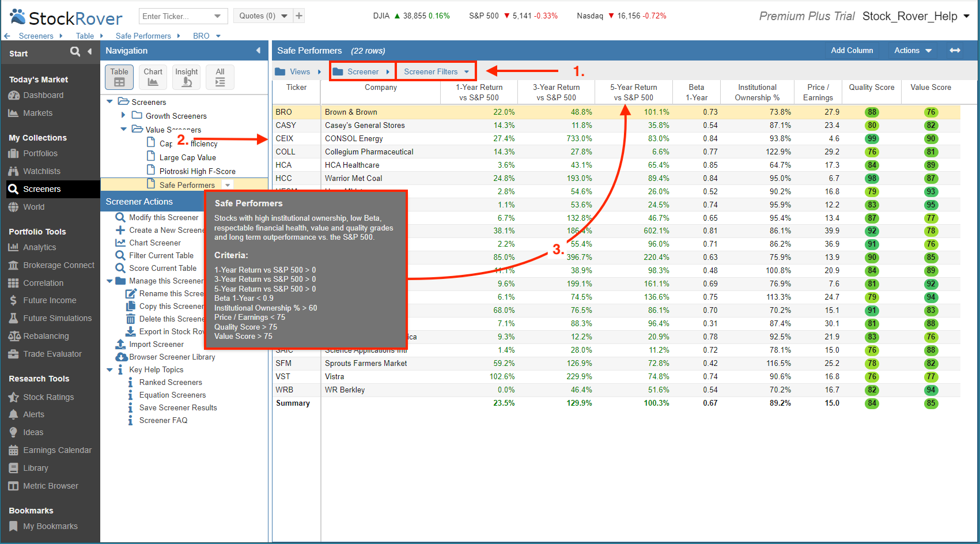The height and width of the screenshot is (544, 980).
Task: Open the Stock_Rover_Help account menu
Action: [916, 16]
